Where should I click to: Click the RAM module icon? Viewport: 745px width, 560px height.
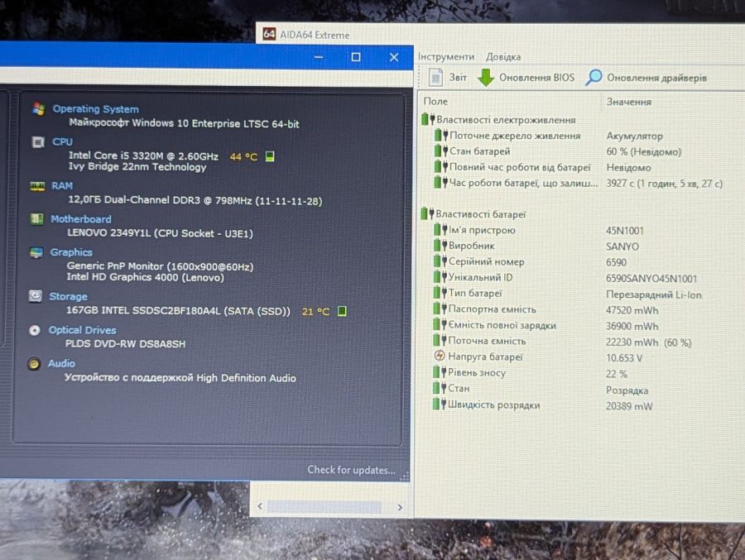[x=37, y=186]
